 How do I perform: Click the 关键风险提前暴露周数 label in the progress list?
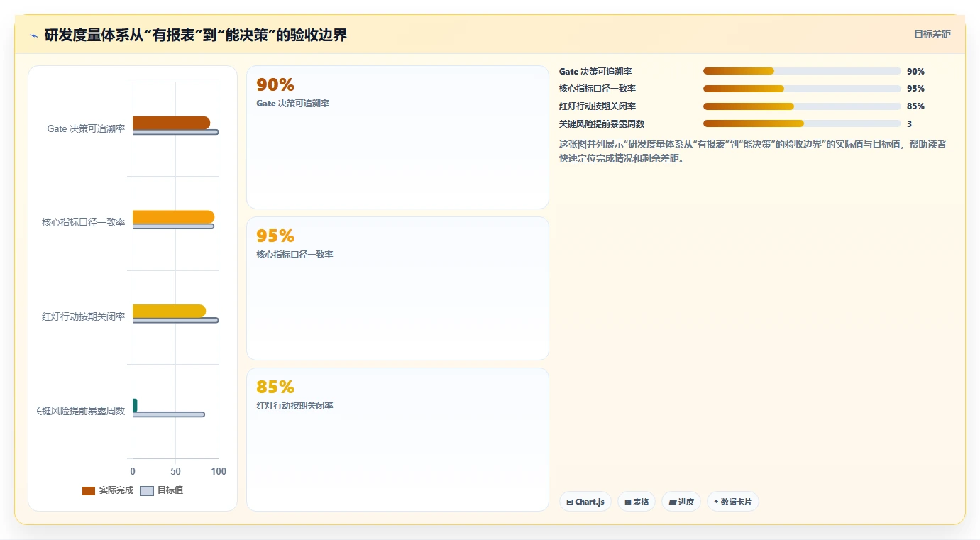point(602,123)
